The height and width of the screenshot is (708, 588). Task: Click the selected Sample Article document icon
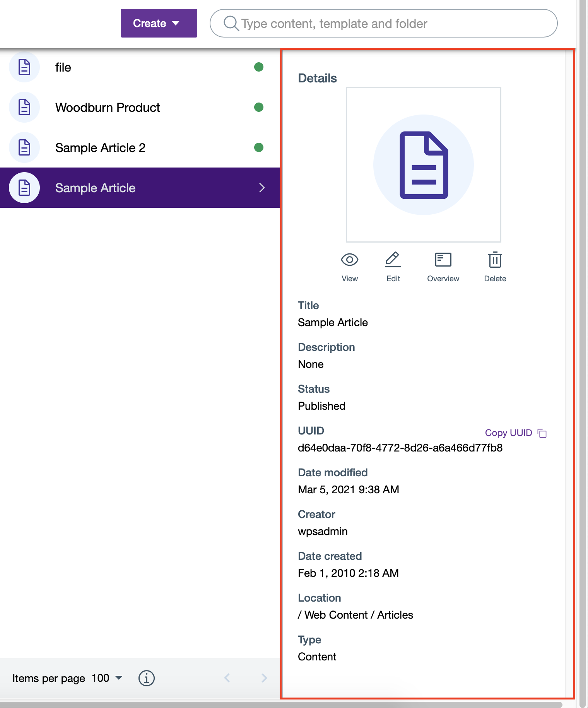pos(24,188)
